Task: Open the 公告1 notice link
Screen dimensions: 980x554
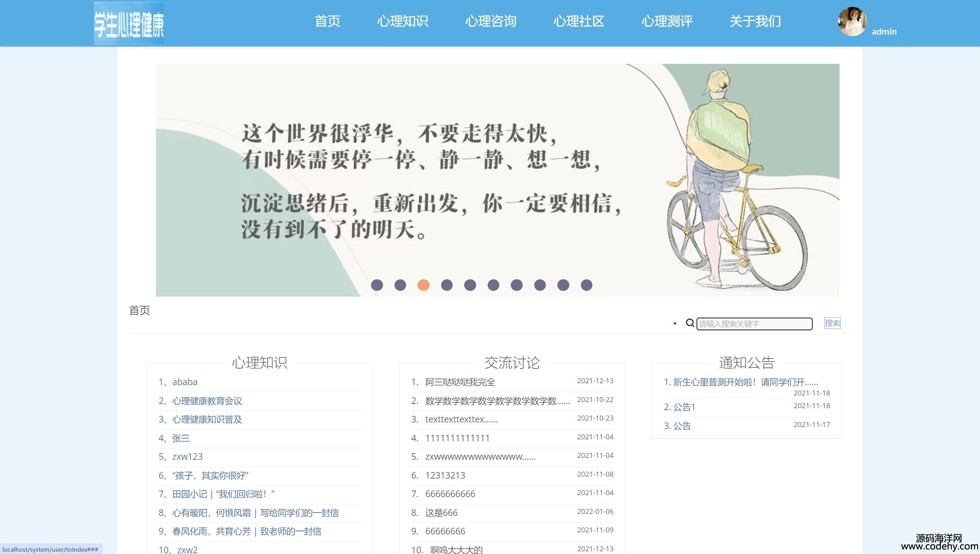Action: [x=684, y=407]
